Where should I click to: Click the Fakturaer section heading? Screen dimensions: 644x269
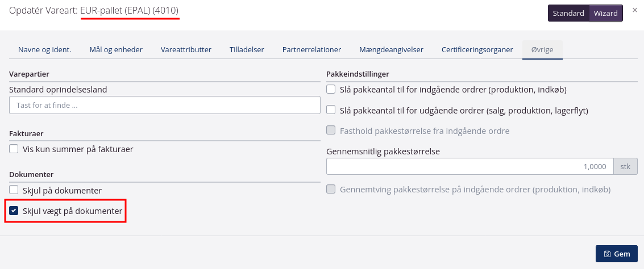click(x=26, y=134)
